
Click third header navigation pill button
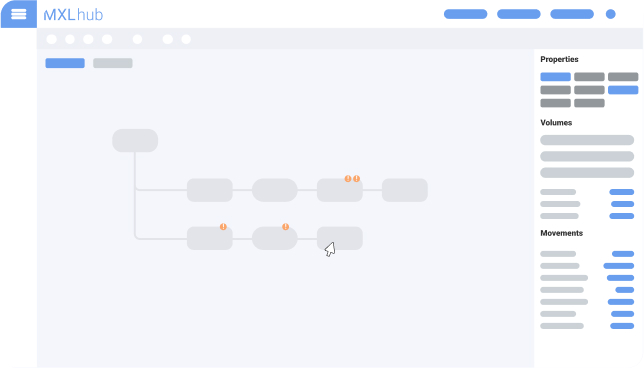(572, 14)
